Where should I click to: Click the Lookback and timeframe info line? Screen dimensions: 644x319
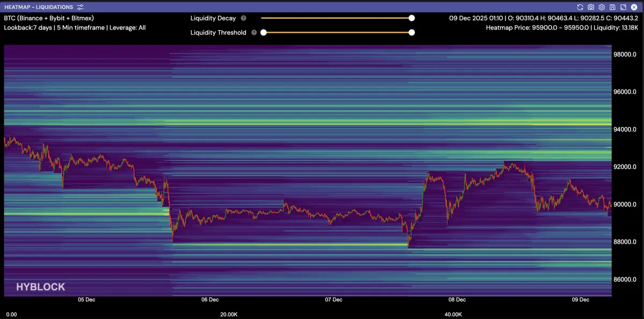pyautogui.click(x=75, y=27)
